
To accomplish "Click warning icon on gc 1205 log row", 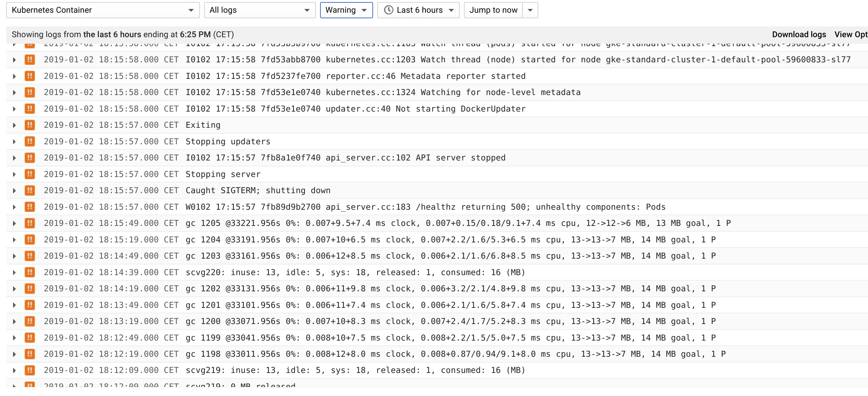I will pos(30,223).
